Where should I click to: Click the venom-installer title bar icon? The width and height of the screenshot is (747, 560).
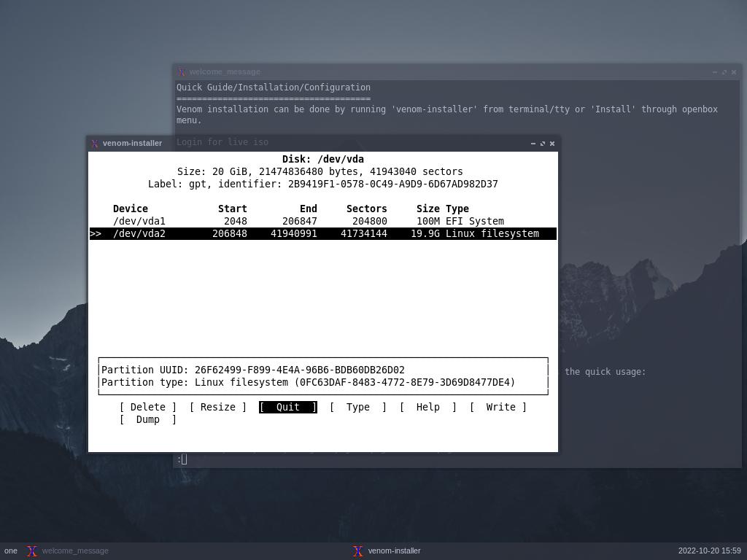tap(95, 144)
